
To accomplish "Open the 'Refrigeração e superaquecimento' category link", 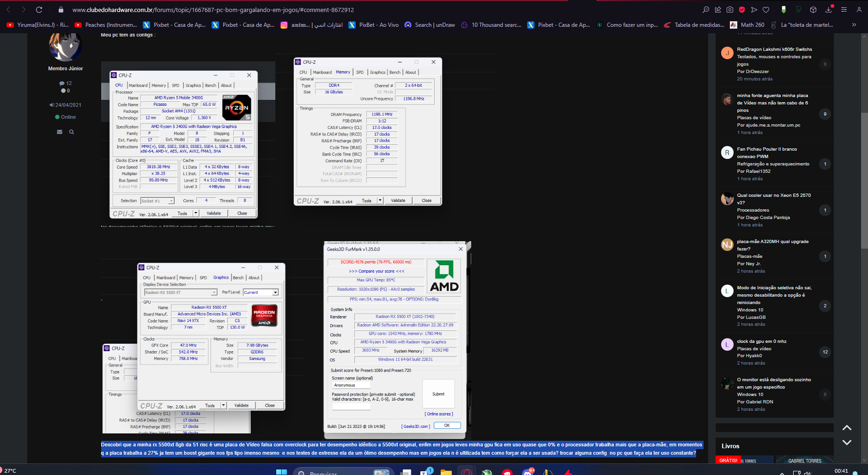I will pos(773,164).
